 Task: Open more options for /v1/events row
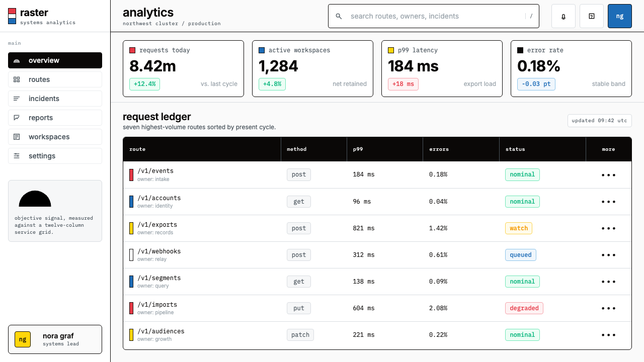pos(608,175)
